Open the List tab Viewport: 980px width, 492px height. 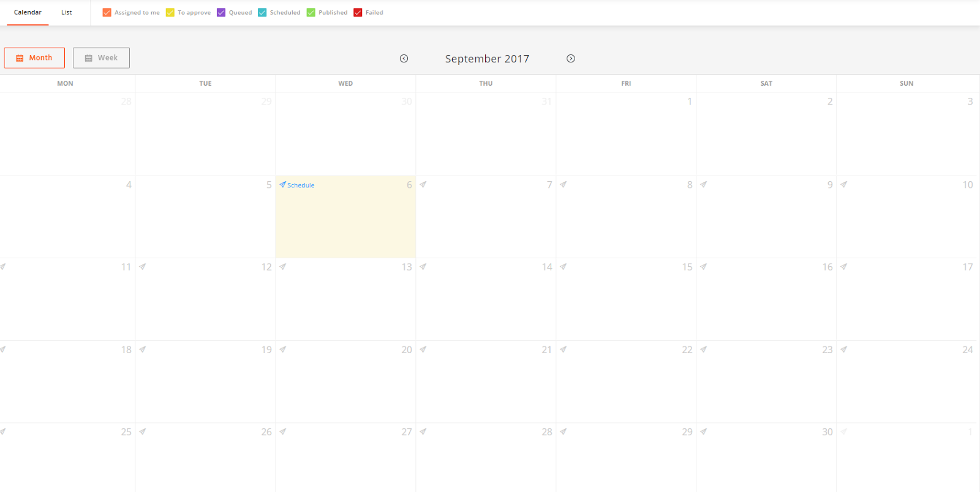point(67,12)
